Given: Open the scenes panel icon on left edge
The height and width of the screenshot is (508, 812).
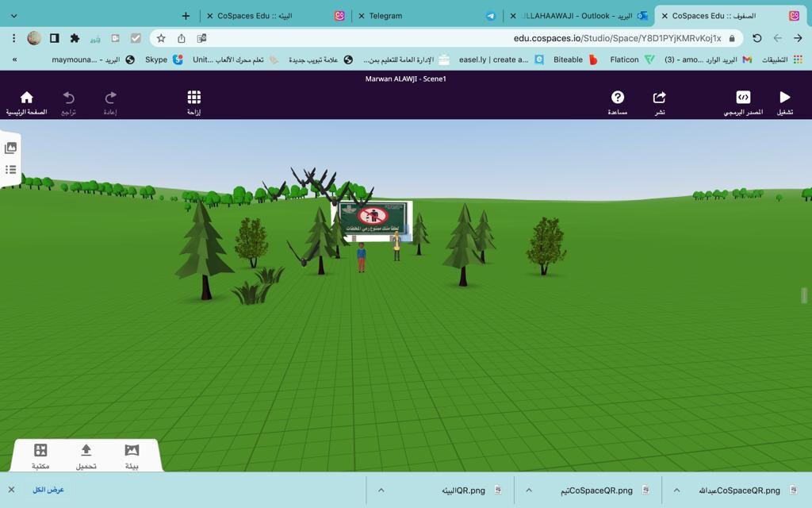Looking at the screenshot, I should click(11, 148).
